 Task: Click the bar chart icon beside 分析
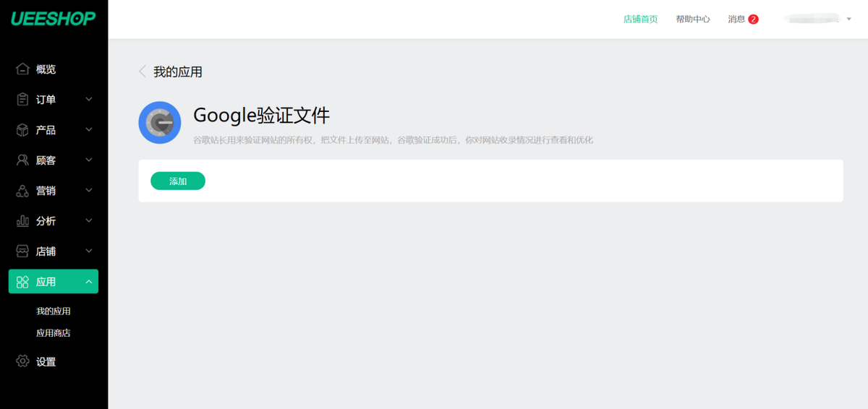click(x=22, y=221)
